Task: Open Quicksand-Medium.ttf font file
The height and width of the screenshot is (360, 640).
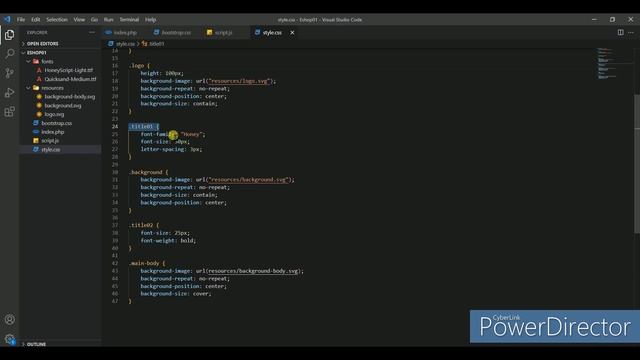Action: click(x=70, y=79)
